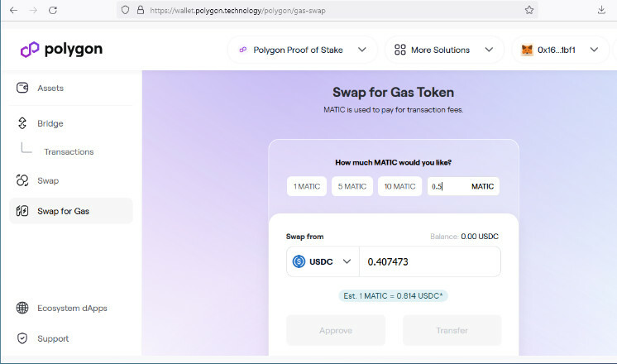The height and width of the screenshot is (364, 617).
Task: Open Transactions under Bridge
Action: click(69, 151)
